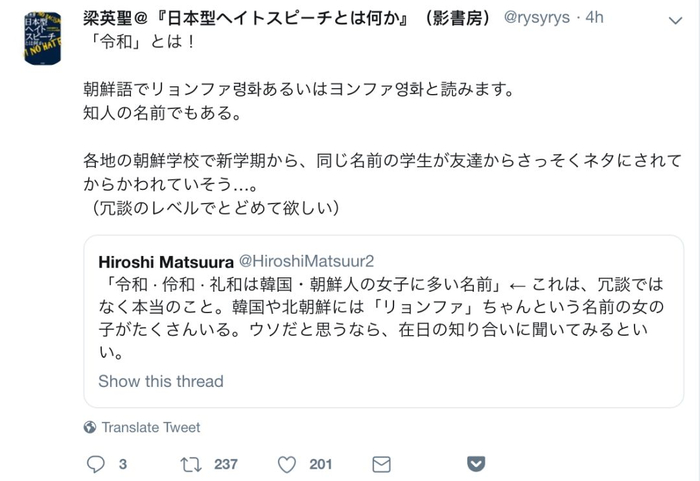Show the 237 retweets count
This screenshot has width=700, height=481.
coord(226,464)
